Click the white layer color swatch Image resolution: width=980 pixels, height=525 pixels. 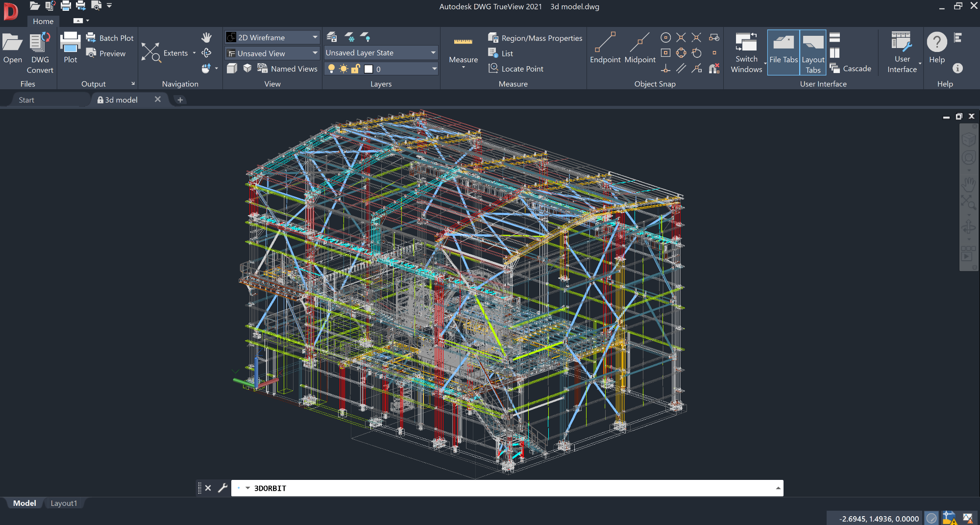(x=368, y=69)
